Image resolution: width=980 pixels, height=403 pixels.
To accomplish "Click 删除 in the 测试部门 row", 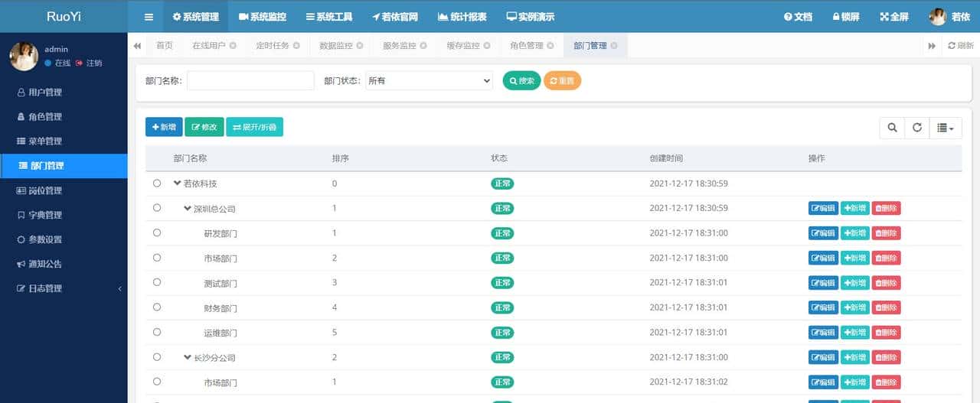I will click(887, 283).
